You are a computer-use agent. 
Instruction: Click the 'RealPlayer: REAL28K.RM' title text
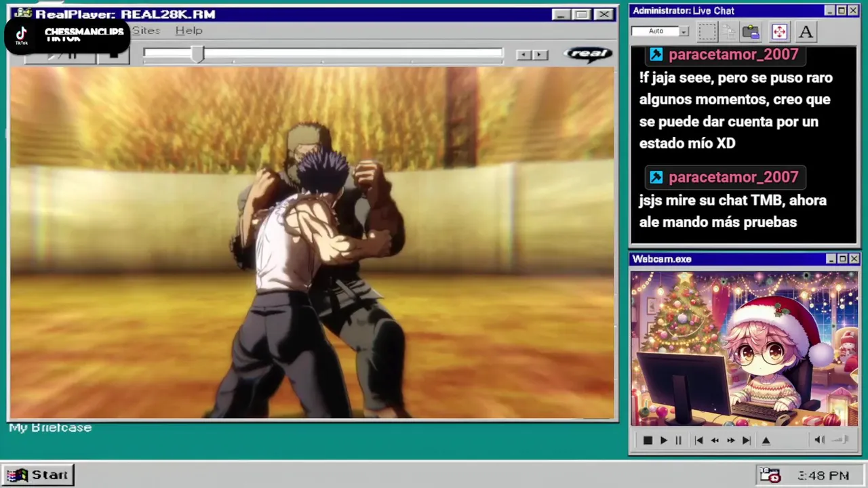click(x=125, y=14)
